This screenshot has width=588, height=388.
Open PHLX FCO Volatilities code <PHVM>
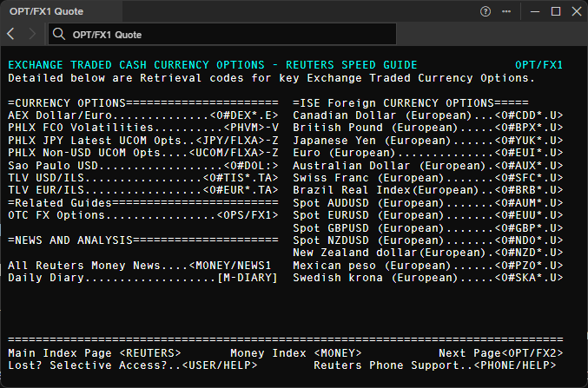244,128
